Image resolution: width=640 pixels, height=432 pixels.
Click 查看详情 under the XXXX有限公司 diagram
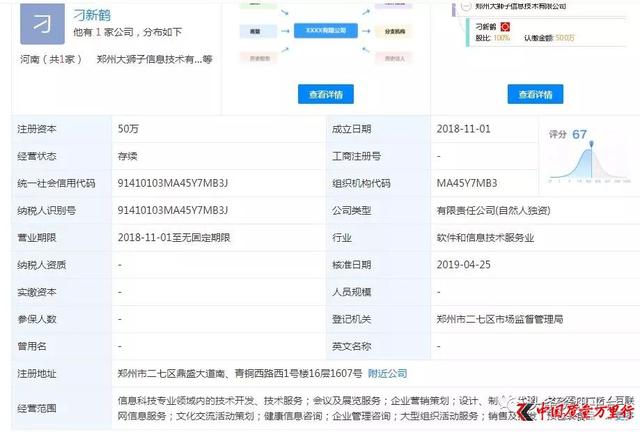pyautogui.click(x=326, y=94)
